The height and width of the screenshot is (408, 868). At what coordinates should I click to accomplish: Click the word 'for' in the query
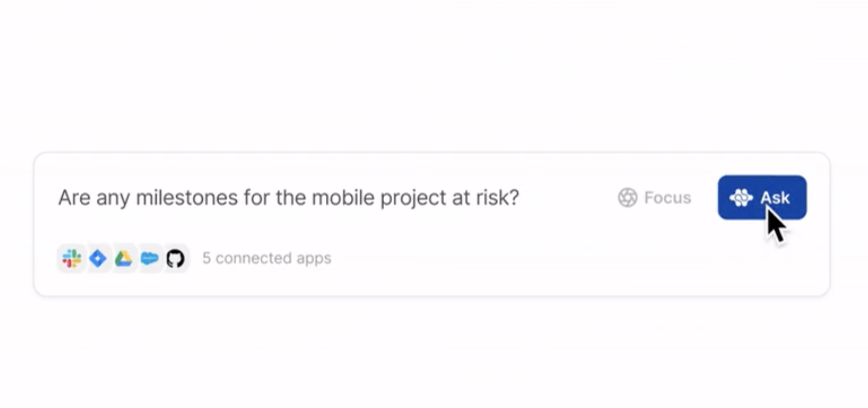point(256,198)
